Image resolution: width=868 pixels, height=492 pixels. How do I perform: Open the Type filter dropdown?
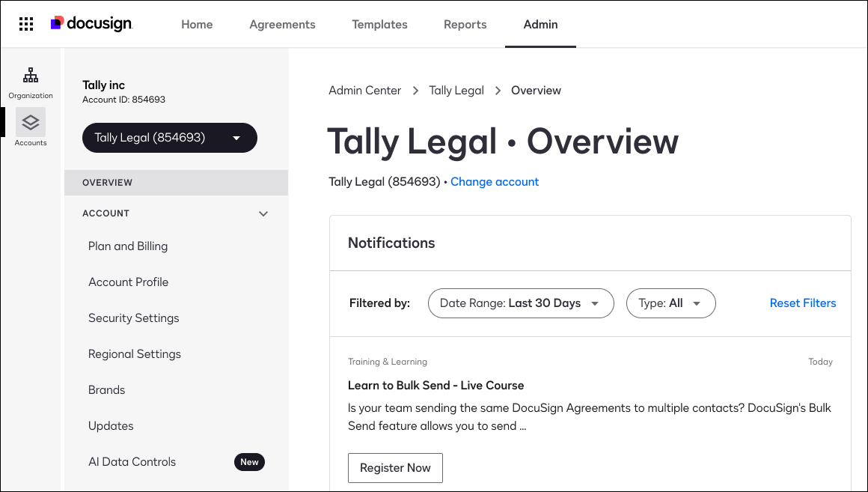(x=670, y=303)
